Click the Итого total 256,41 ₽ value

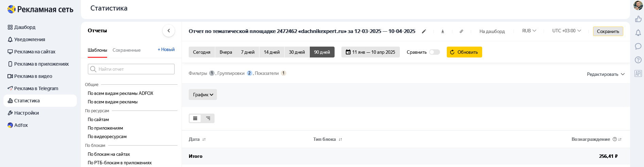(608, 156)
